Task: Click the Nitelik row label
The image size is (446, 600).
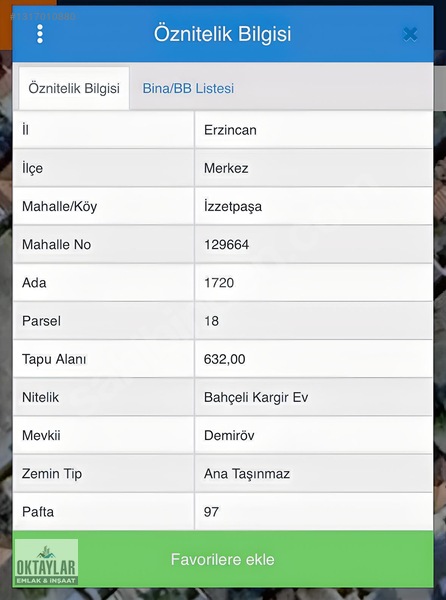Action: [40, 398]
